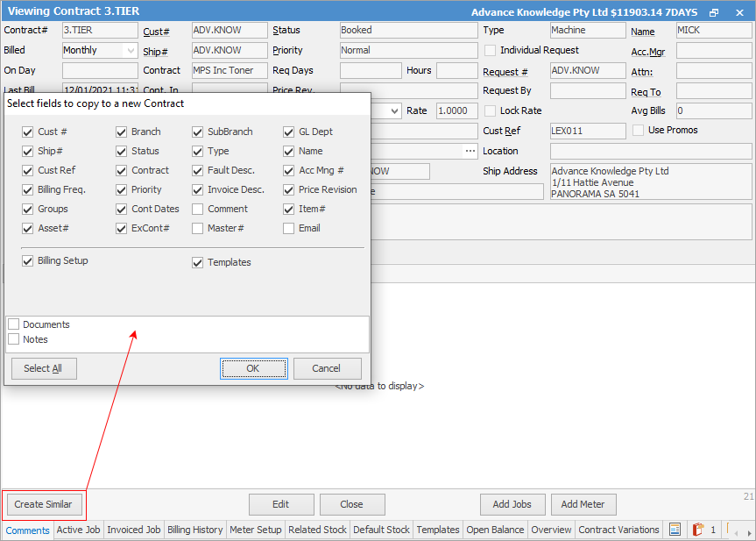Open dropdown arrow left of Rate
This screenshot has width=756, height=541.
pos(394,111)
